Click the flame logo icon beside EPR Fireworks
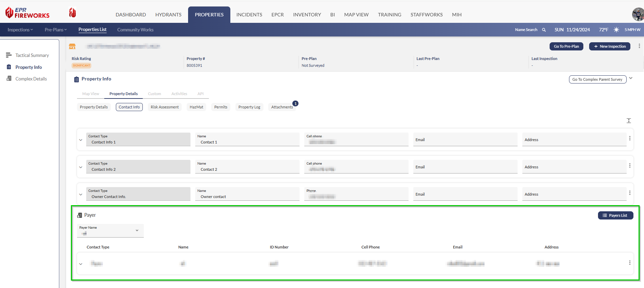 tap(72, 13)
